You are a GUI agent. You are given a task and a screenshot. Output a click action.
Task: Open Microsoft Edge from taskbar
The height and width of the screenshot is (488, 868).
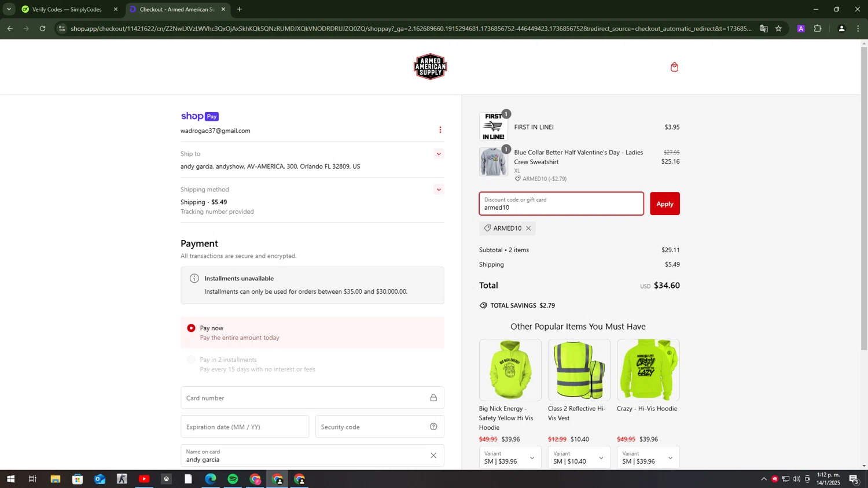coord(211,479)
